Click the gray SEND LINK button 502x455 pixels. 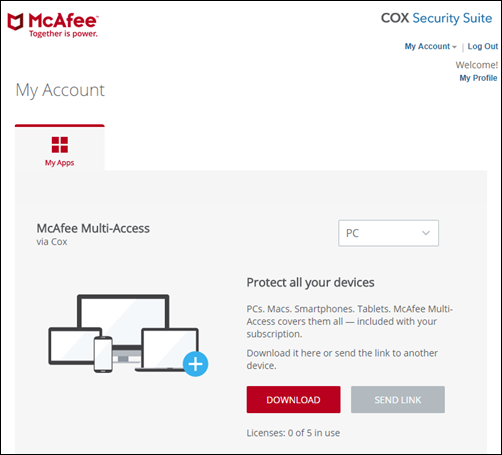[x=398, y=400]
